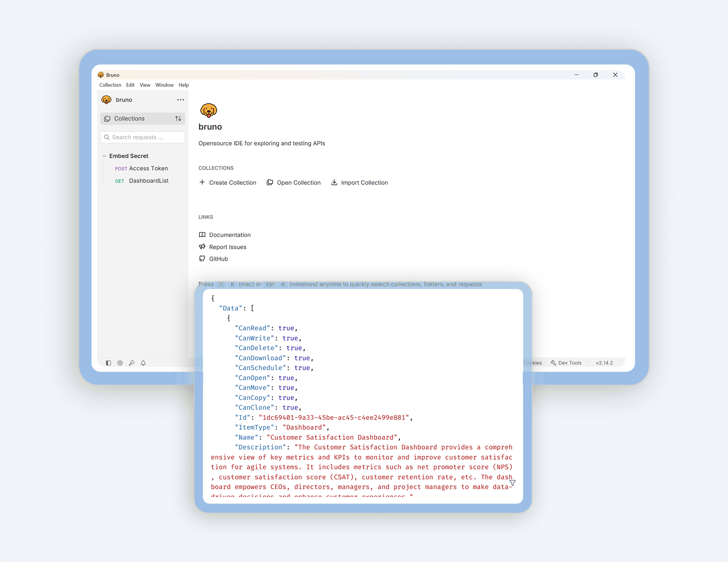Open the Edit menu
The height and width of the screenshot is (562, 728).
130,85
